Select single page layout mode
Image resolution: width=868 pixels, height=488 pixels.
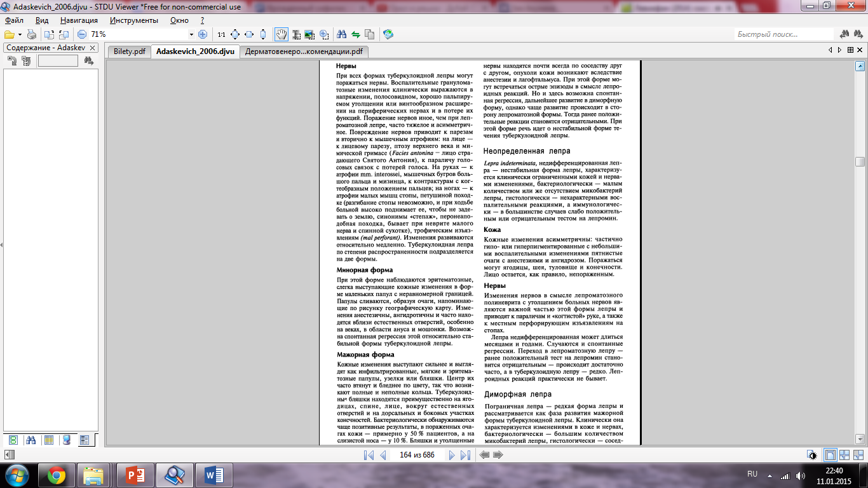(x=831, y=455)
